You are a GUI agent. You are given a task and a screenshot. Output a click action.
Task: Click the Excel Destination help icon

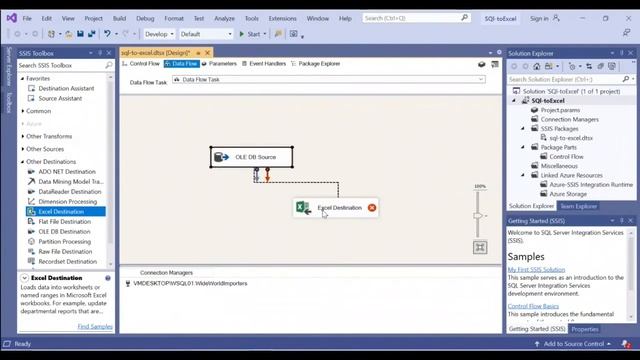point(108,278)
